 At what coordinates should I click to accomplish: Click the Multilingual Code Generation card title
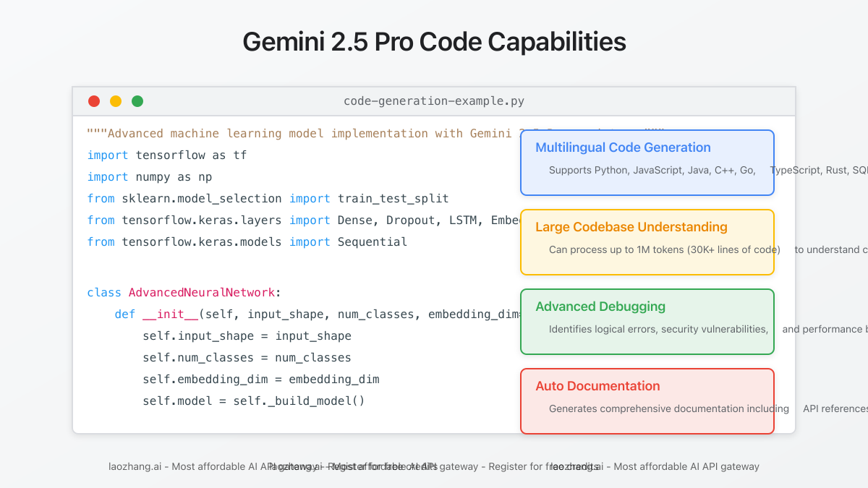[623, 147]
